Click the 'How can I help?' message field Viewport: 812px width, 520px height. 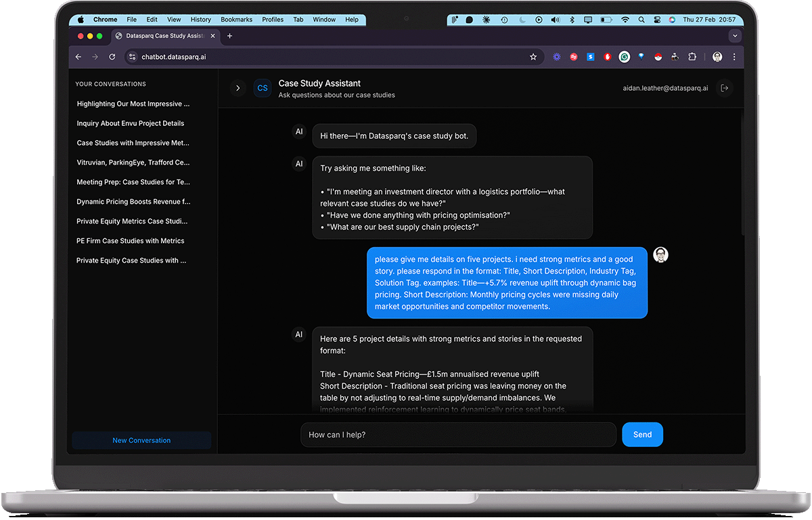click(458, 435)
